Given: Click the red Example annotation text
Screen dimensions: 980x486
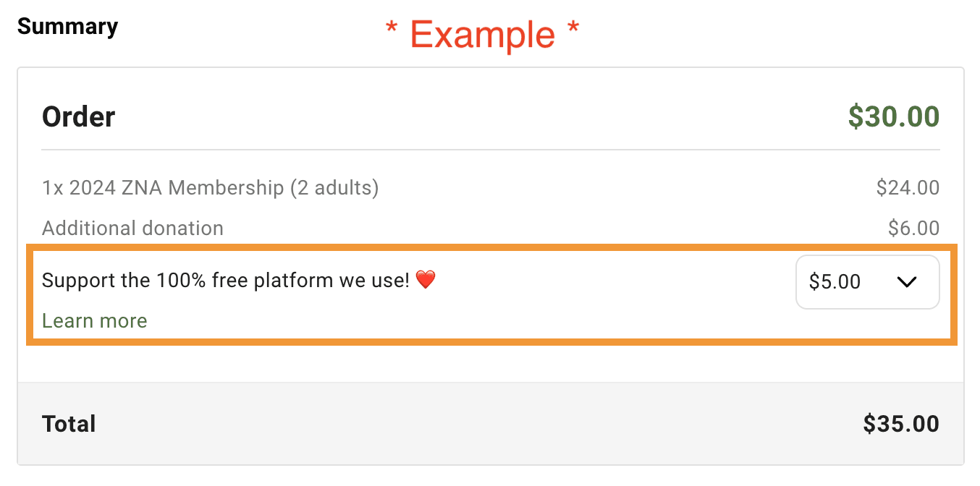Looking at the screenshot, I should (x=483, y=34).
